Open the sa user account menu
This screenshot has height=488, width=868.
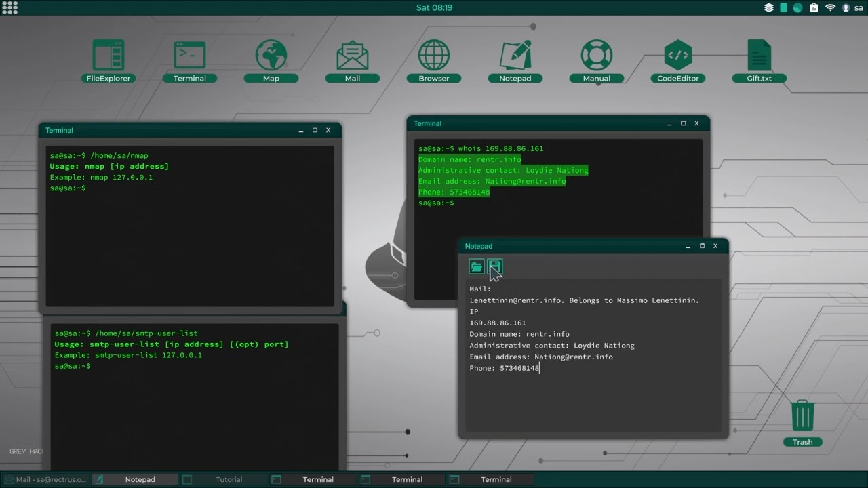852,7
